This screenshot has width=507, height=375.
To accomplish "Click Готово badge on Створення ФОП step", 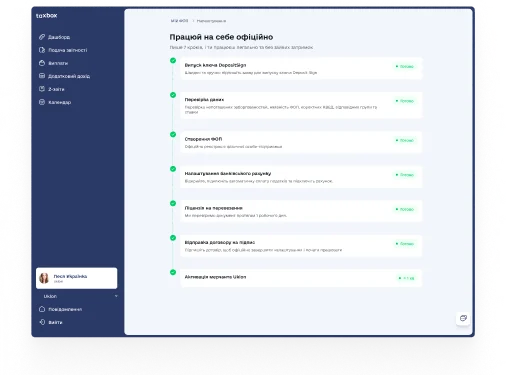I will click(405, 140).
